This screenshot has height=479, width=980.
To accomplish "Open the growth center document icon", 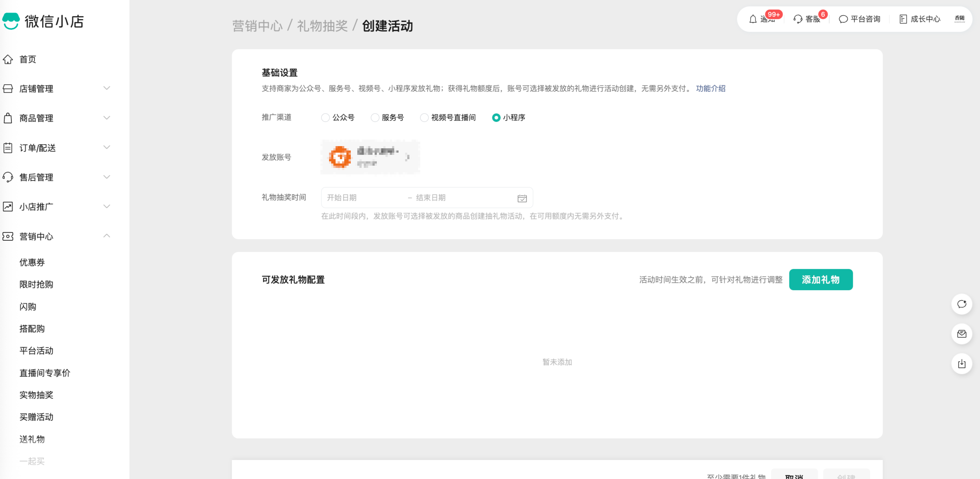I will [903, 19].
